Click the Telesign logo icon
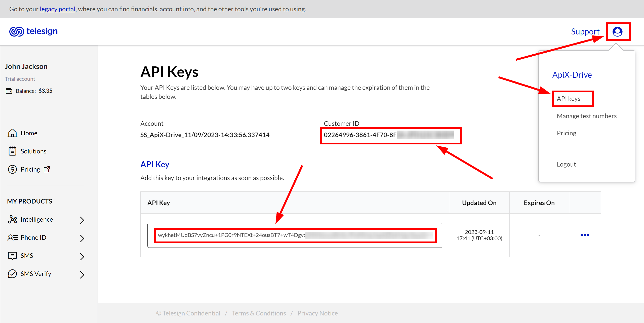This screenshot has width=644, height=323. (17, 32)
